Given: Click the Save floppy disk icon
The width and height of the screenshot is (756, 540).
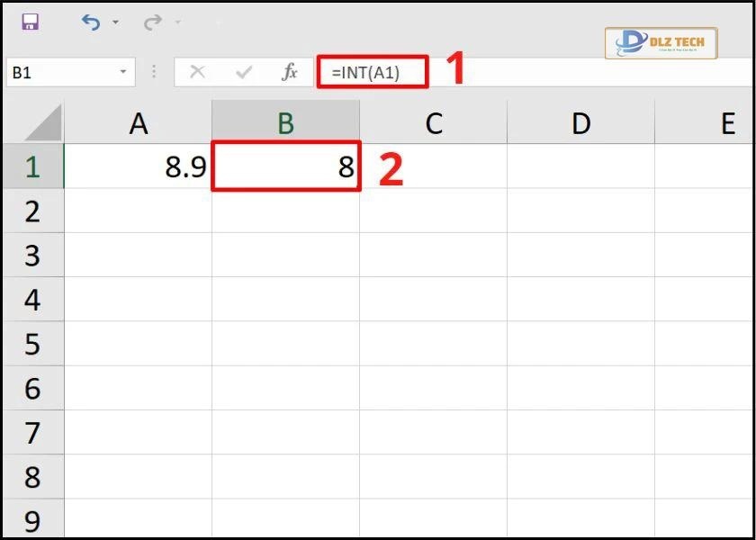Looking at the screenshot, I should [31, 22].
